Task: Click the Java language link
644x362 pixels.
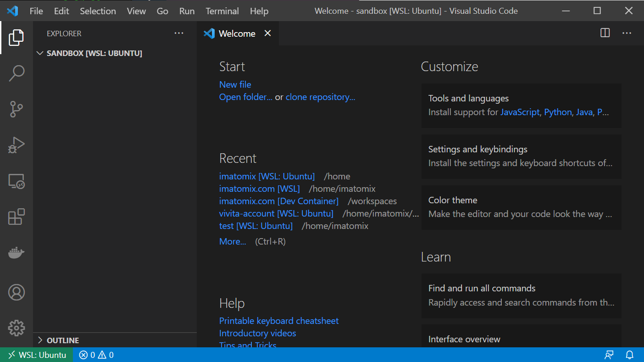Action: tap(584, 112)
